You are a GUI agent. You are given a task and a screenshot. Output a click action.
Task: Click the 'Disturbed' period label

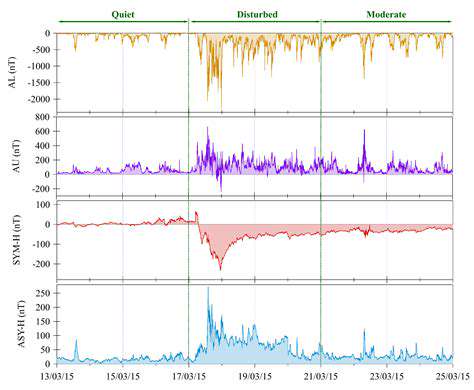(257, 14)
